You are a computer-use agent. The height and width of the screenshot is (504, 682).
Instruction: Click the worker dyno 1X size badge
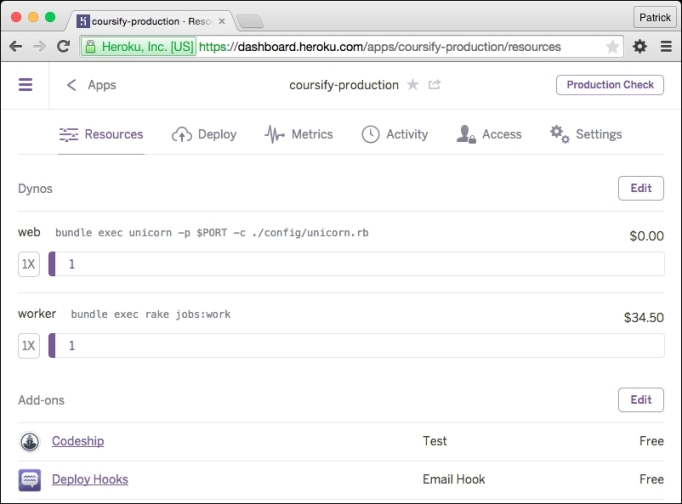(29, 346)
